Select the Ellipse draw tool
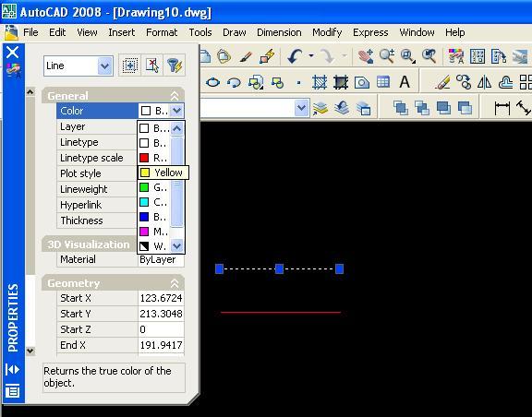Viewport: 532px width, 417px height. point(212,82)
